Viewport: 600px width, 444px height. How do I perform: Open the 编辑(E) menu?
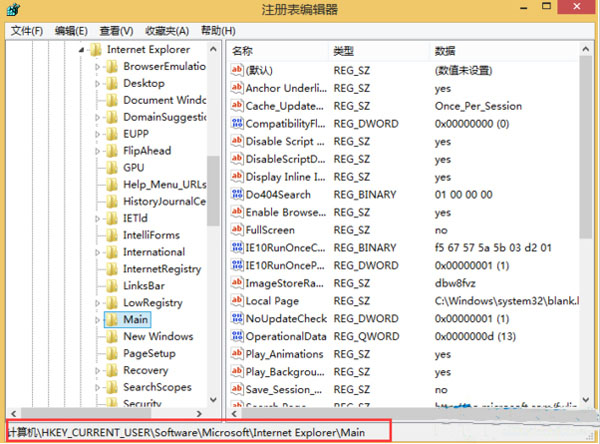click(x=71, y=31)
